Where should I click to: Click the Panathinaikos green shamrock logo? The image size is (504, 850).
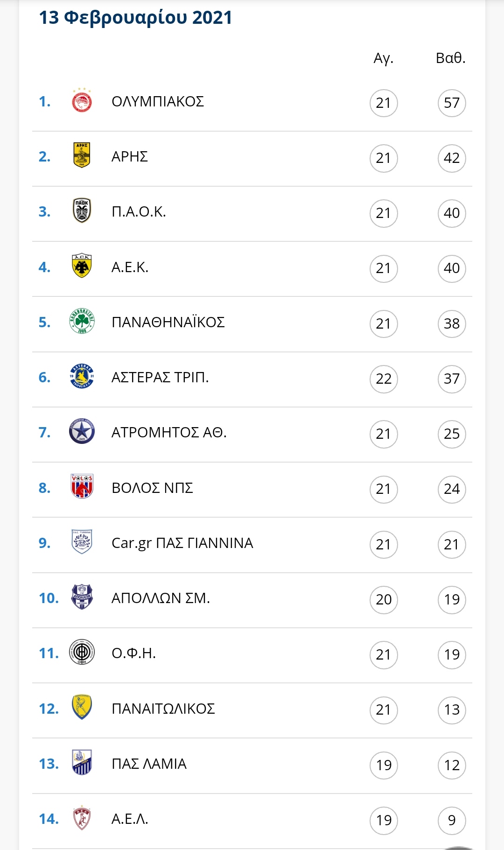(82, 321)
